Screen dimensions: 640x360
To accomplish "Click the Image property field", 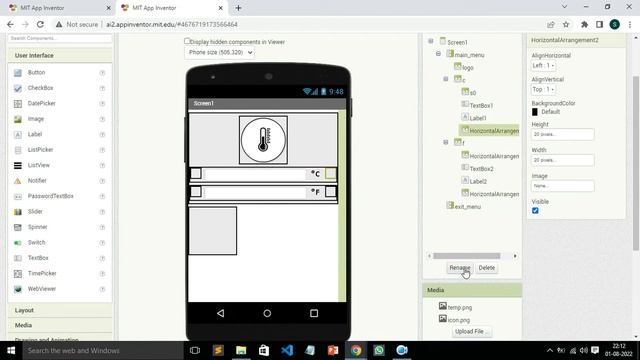I will pos(562,186).
